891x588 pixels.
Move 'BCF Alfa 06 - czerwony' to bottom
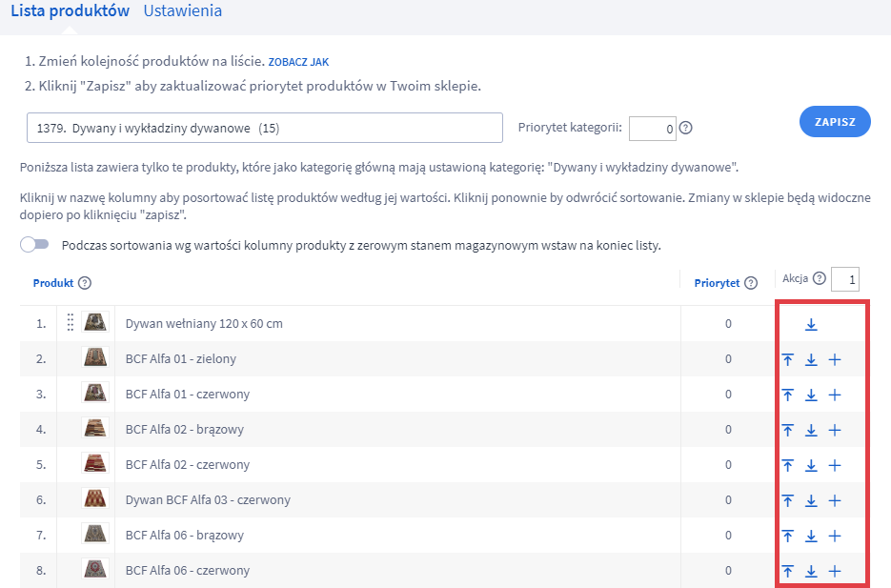click(811, 571)
